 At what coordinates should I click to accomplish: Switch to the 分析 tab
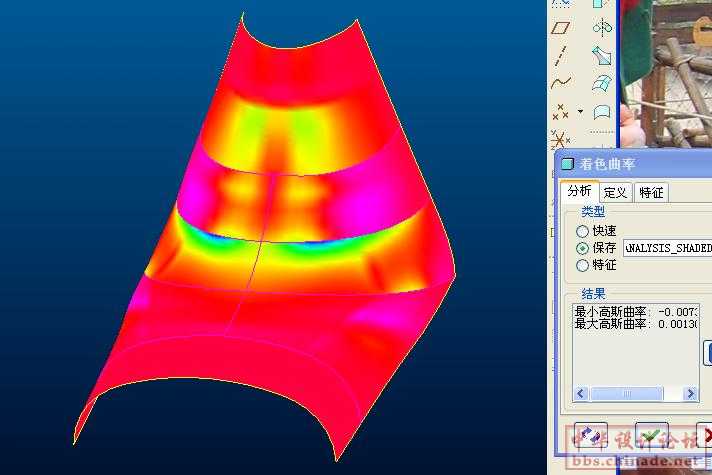[x=580, y=191]
